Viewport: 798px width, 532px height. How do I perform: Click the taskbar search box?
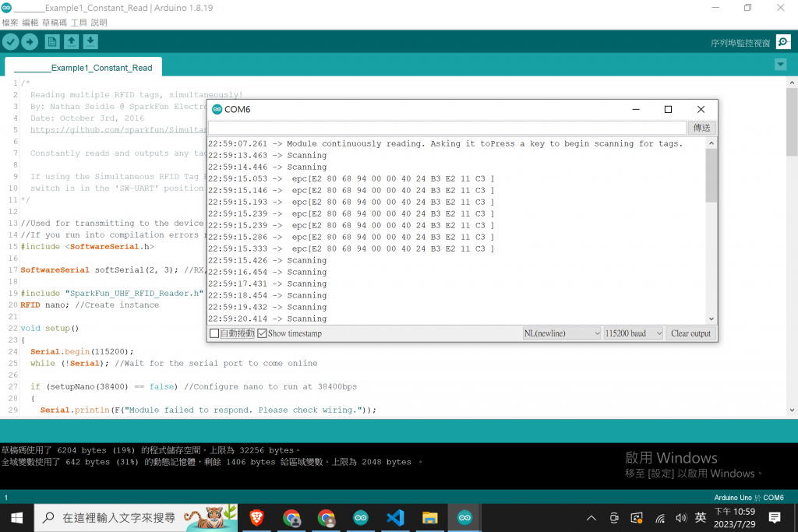coord(136,518)
